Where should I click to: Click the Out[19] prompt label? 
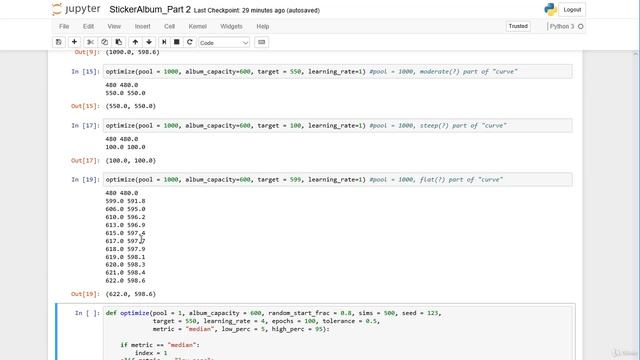coord(85,294)
